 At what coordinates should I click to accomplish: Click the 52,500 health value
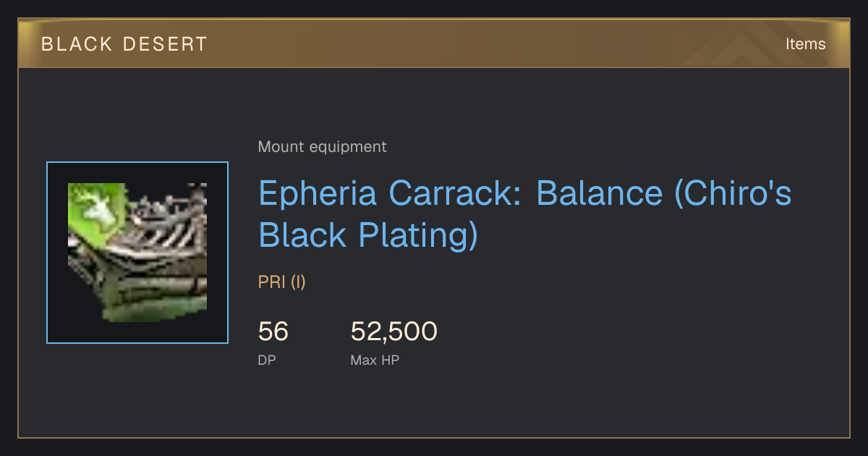point(394,332)
